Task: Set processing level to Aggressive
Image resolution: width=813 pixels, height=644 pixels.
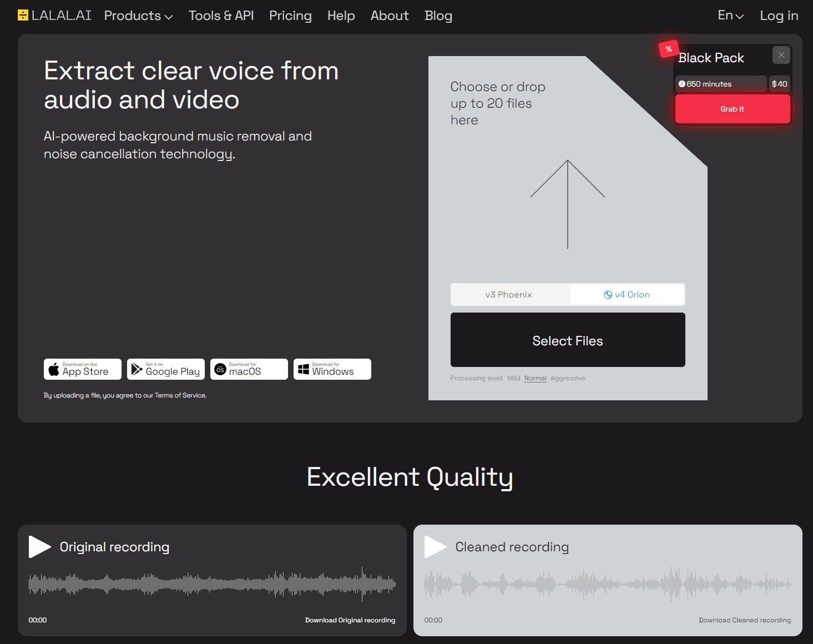Action: click(x=568, y=378)
